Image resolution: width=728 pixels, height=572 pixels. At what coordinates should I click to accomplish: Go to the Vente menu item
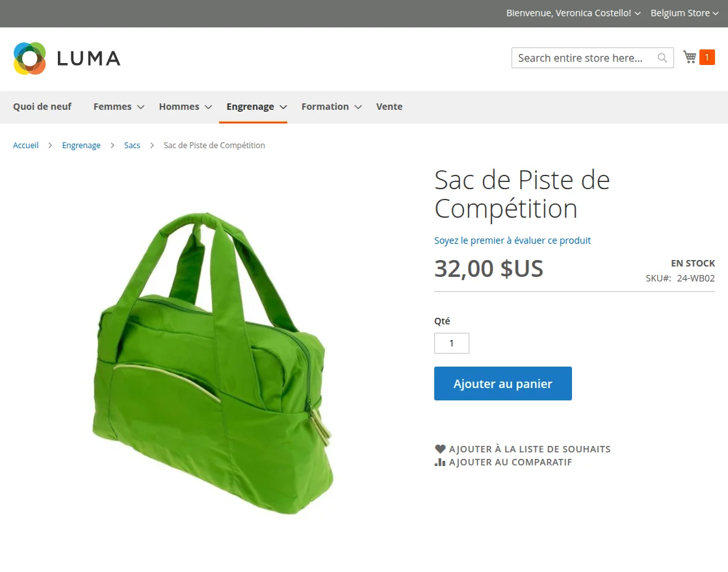coord(389,107)
